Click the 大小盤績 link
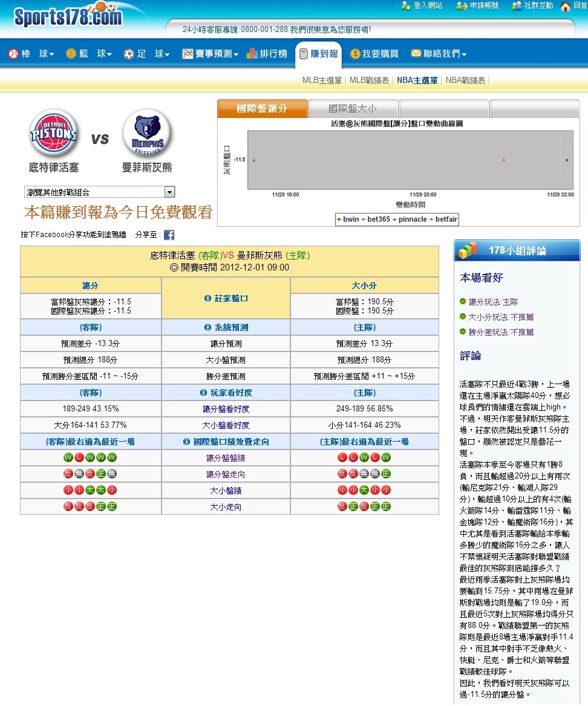The height and width of the screenshot is (706, 588). tap(226, 491)
